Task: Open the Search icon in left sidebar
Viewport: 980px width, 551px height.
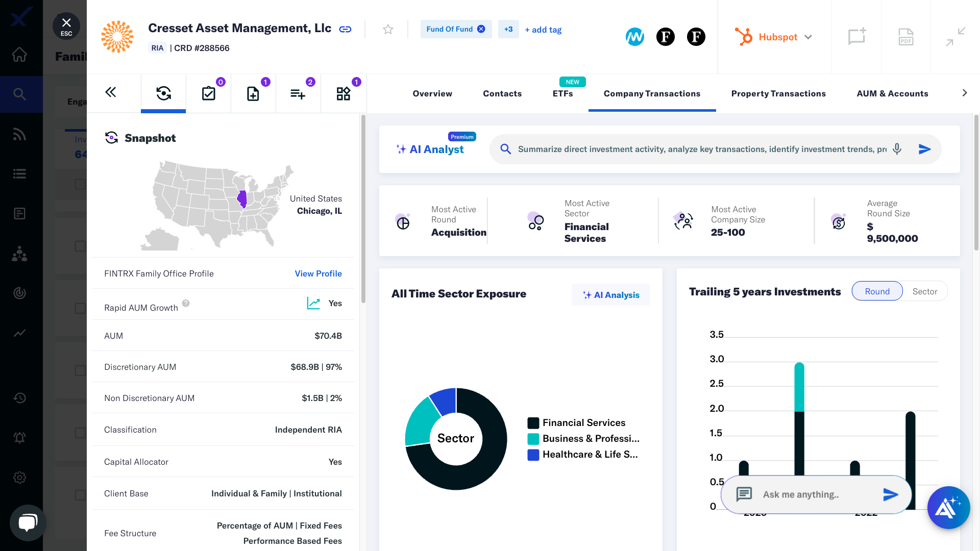Action: 19,94
